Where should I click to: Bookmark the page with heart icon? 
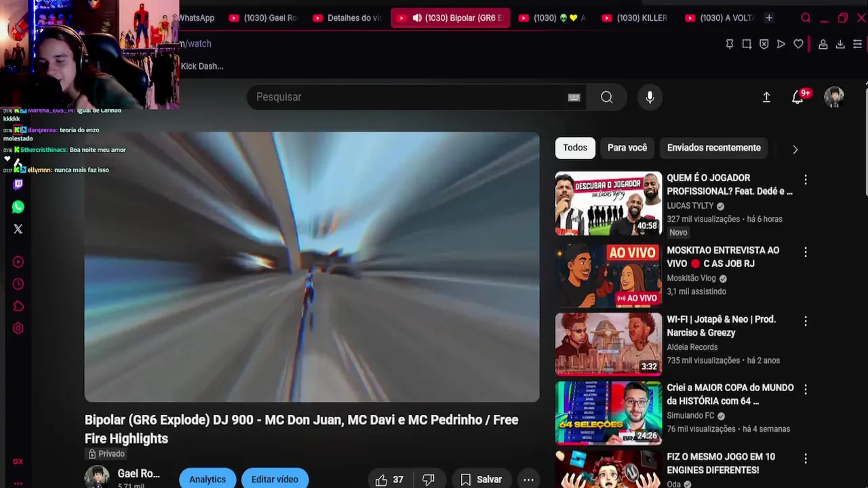[799, 44]
